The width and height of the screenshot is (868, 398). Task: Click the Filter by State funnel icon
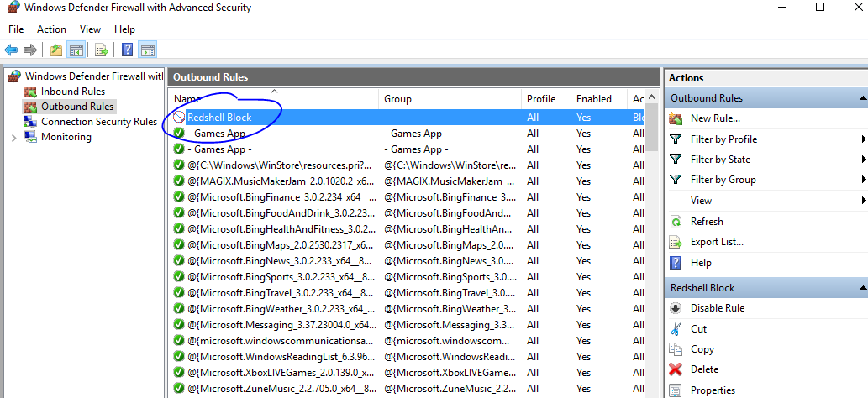coord(676,160)
